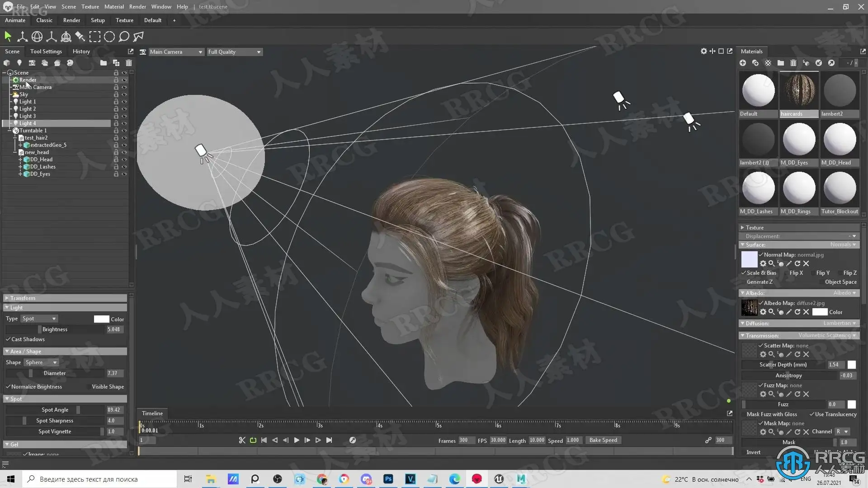Click the add new material plus icon
Viewport: 868px width, 488px height.
pyautogui.click(x=743, y=63)
